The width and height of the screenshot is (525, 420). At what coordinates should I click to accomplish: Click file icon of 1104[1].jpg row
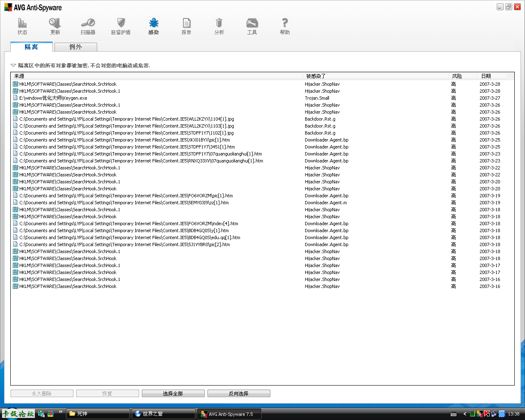click(x=15, y=119)
